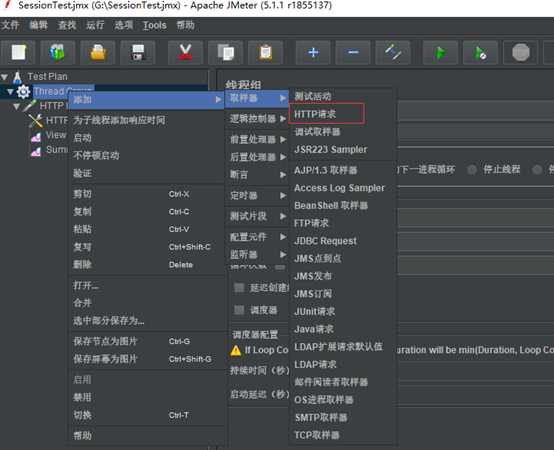Click the Collapse all minus icon

[x=353, y=52]
